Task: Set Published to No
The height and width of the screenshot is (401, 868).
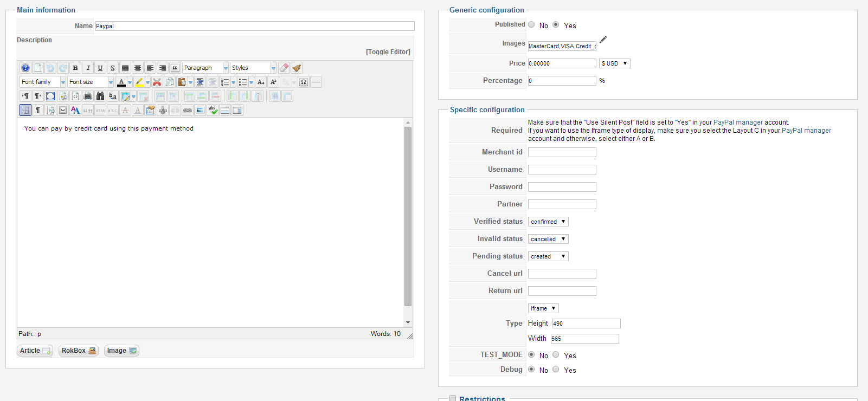Action: click(531, 24)
